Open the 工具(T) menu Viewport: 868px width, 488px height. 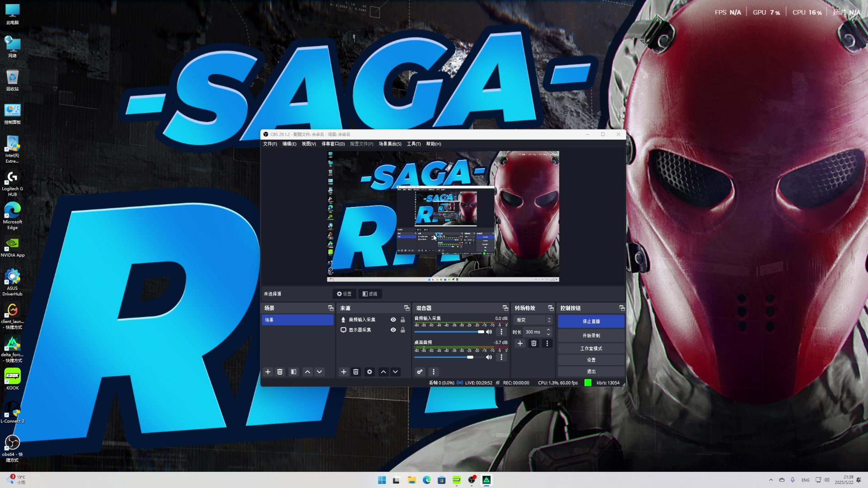[414, 144]
